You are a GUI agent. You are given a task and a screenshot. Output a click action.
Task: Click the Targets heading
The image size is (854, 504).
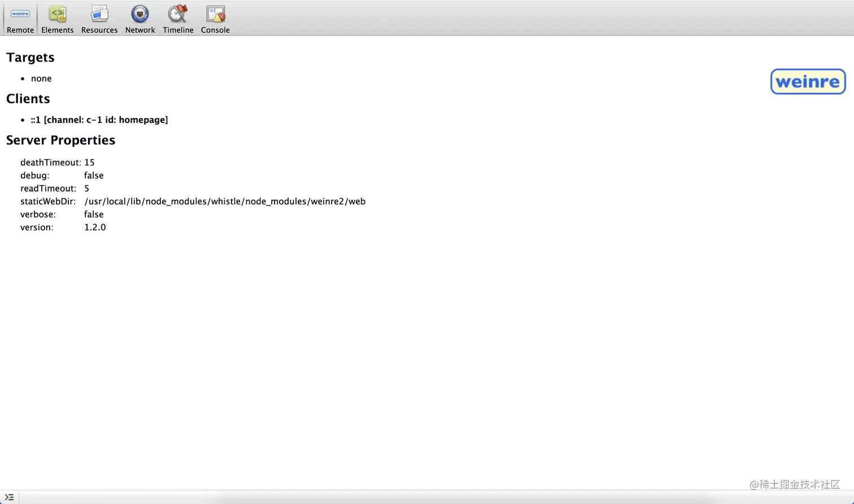[x=30, y=58]
